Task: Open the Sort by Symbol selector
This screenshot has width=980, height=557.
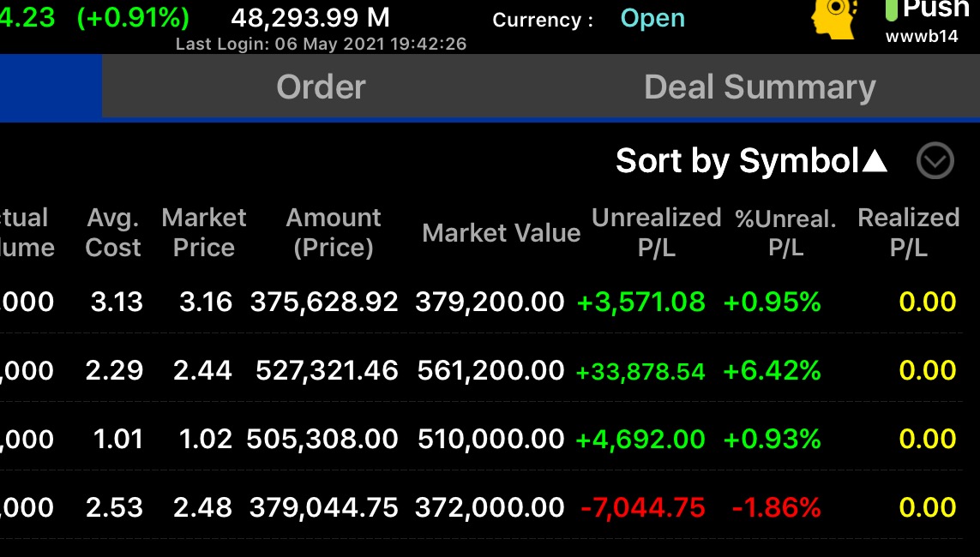Action: [x=737, y=160]
